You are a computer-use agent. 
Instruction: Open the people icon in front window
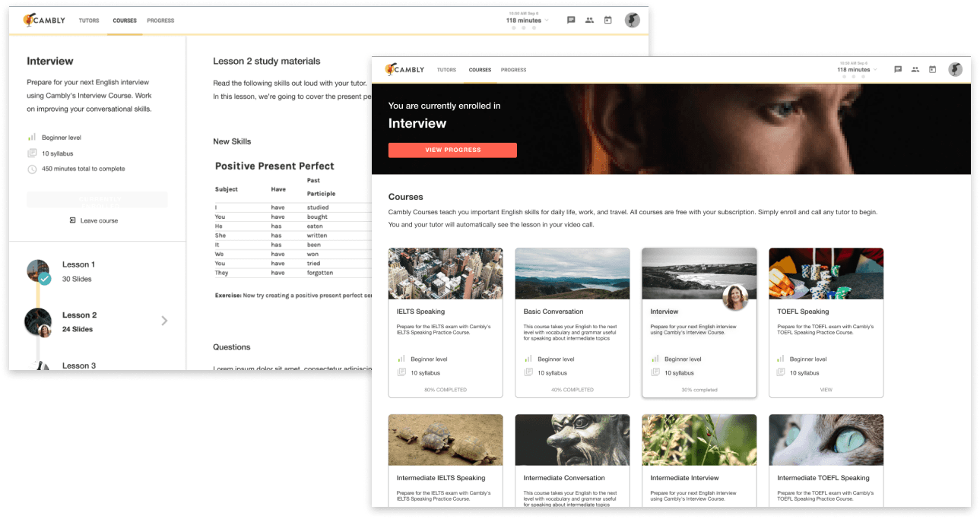click(x=915, y=69)
